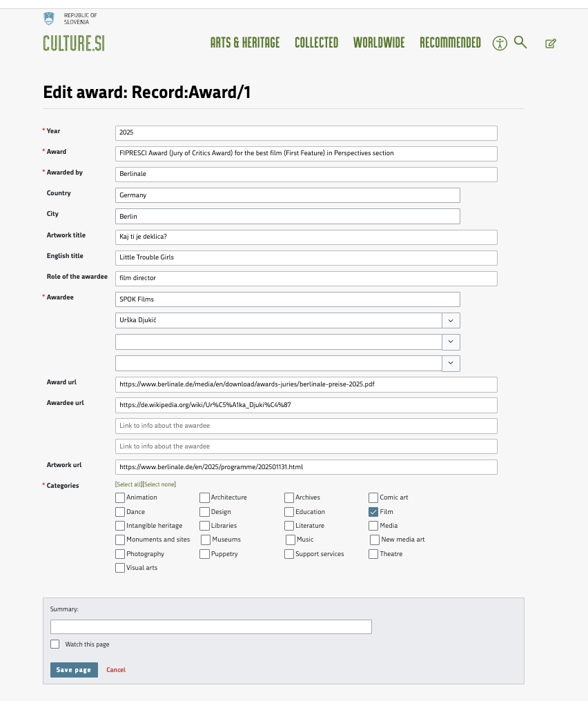Click into the last empty awardee combo box
The width and height of the screenshot is (588, 701).
279,364
